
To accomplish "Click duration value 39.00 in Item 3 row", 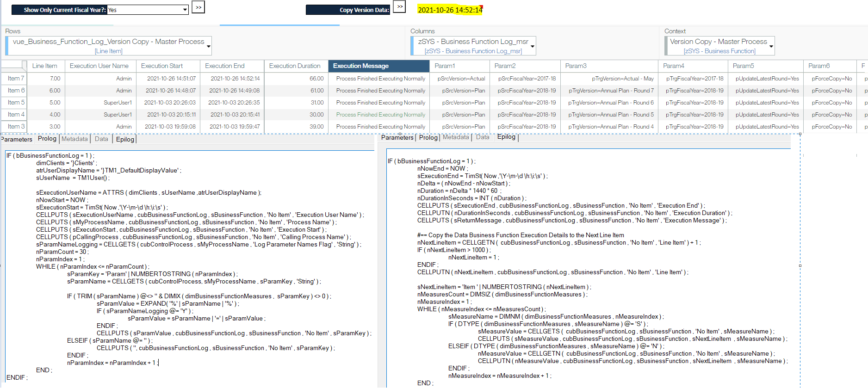I will (x=296, y=126).
